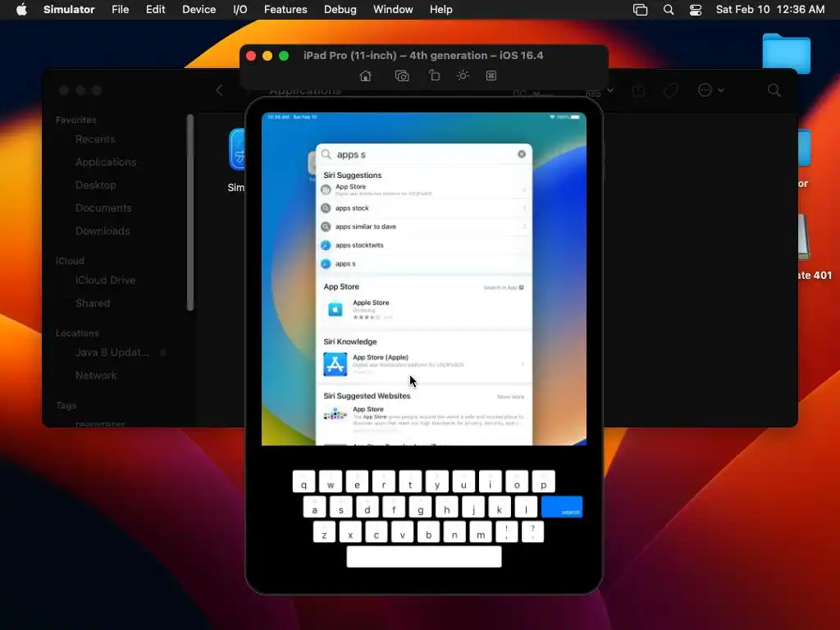Image resolution: width=840 pixels, height=630 pixels.
Task: Clear the Spotlight search text with the X
Action: [x=521, y=154]
